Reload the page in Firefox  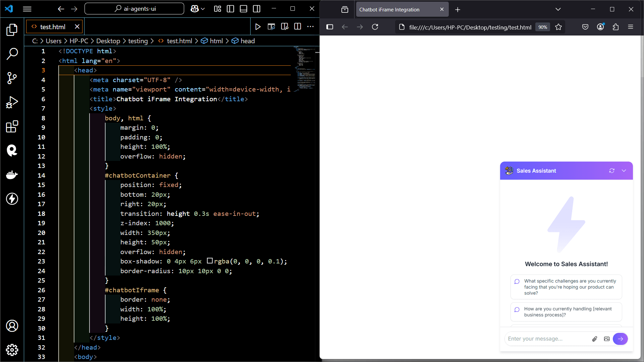(x=375, y=27)
